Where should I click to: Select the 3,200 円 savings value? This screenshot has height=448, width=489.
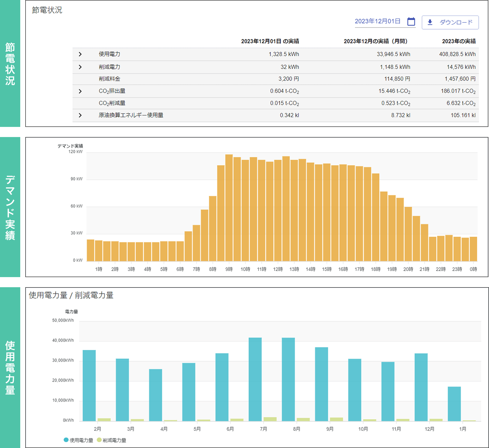pos(289,79)
